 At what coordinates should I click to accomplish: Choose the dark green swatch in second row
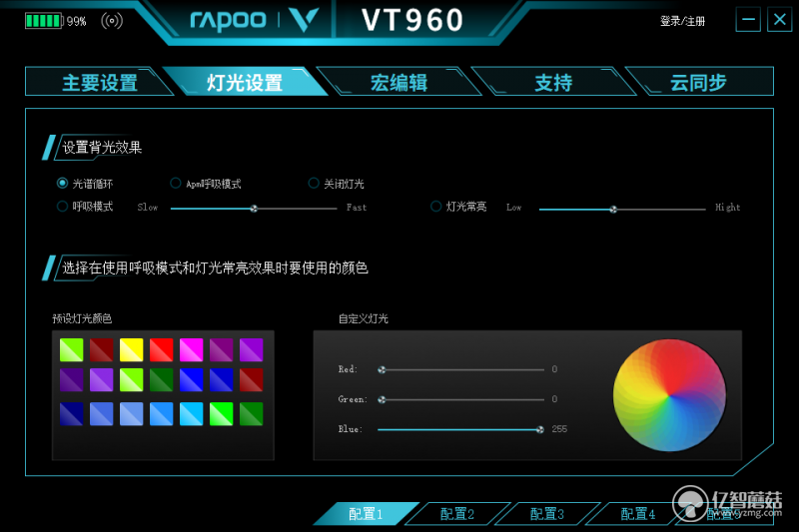(162, 379)
